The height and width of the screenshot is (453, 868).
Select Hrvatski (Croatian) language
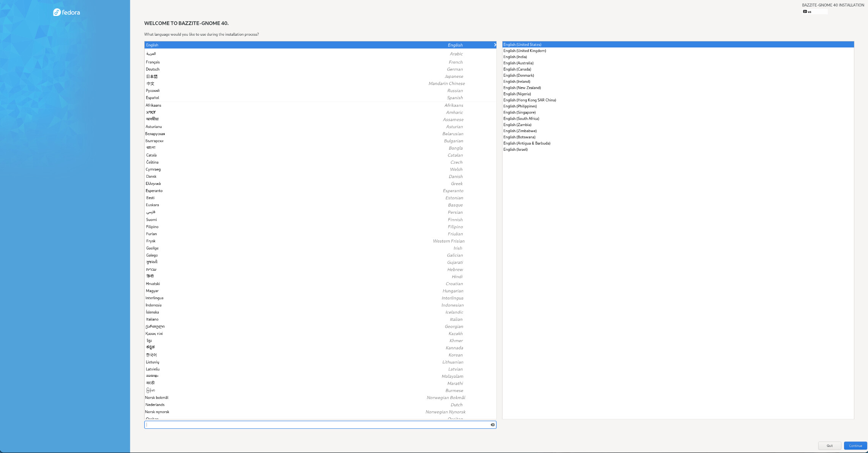coord(320,284)
